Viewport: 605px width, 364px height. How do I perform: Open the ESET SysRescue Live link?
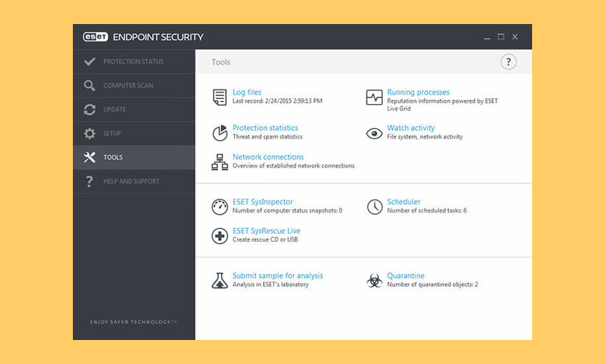[266, 231]
